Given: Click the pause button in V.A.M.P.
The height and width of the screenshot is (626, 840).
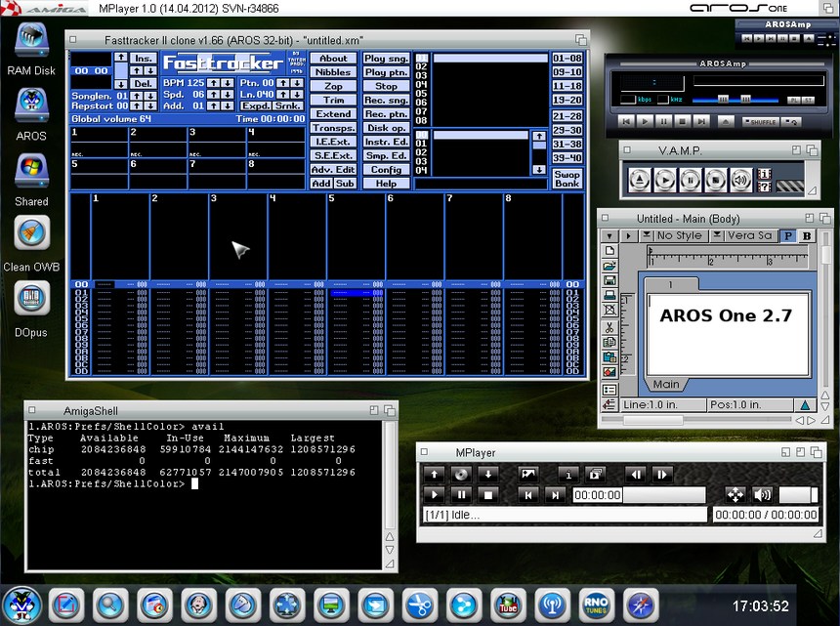Looking at the screenshot, I should pyautogui.click(x=690, y=180).
